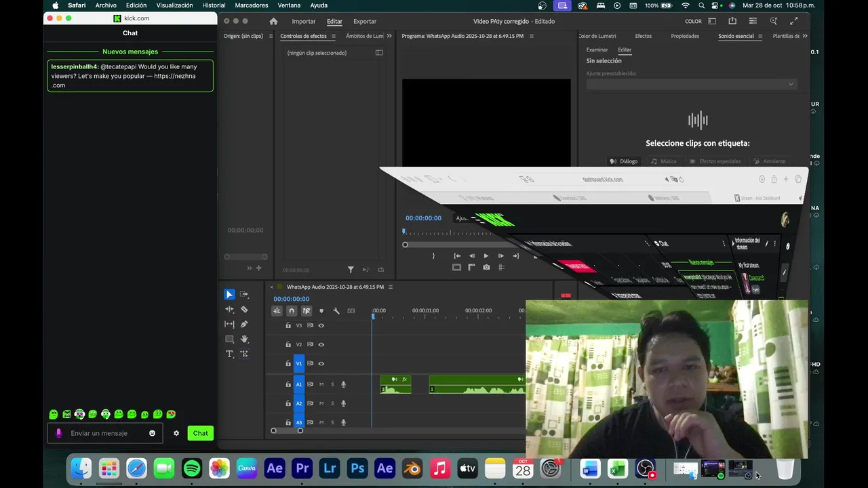
Task: Toggle insert sequences as nests button
Action: pos(277,311)
